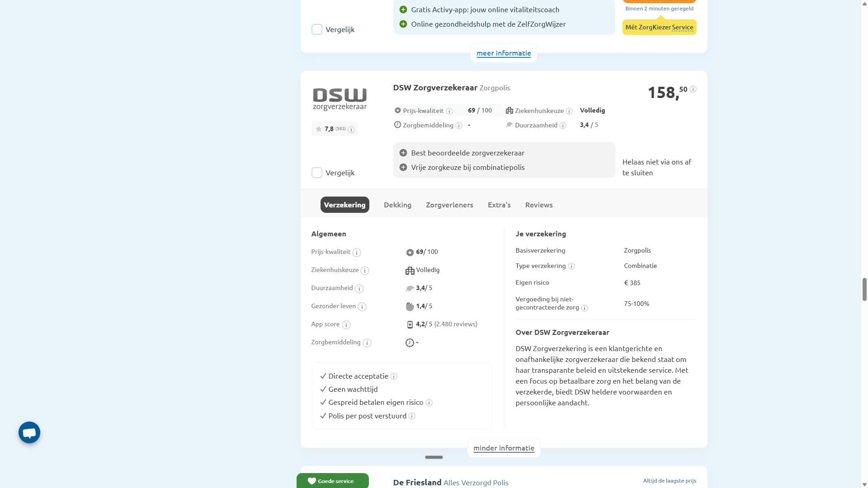The height and width of the screenshot is (488, 868).
Task: Switch to the Dekking tab
Action: click(x=397, y=205)
